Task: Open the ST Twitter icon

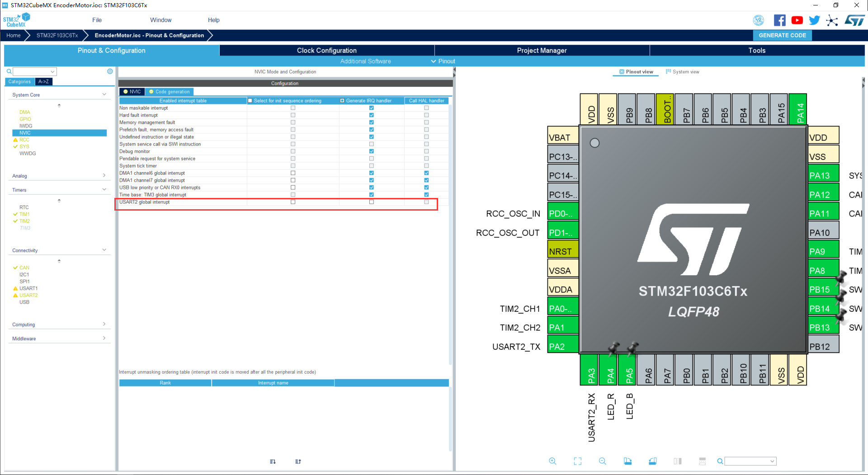Action: (814, 20)
